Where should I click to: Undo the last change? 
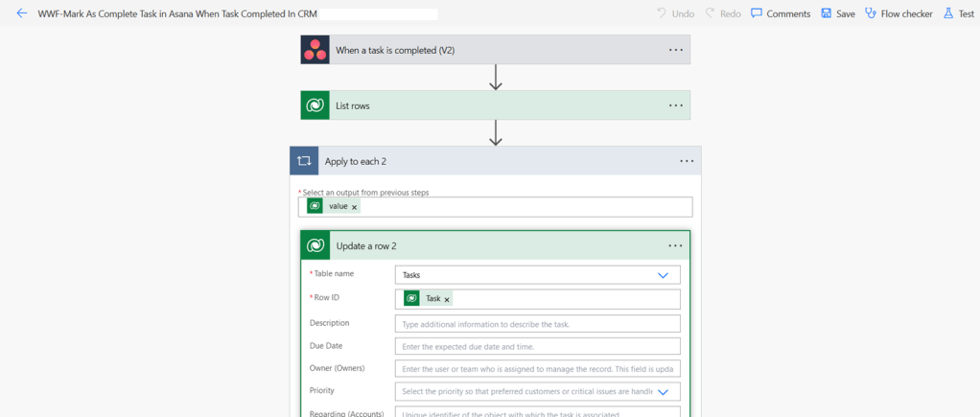tap(675, 13)
